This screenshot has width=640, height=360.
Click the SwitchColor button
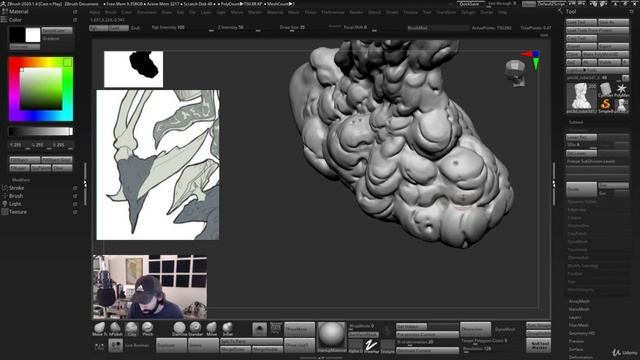tap(57, 31)
